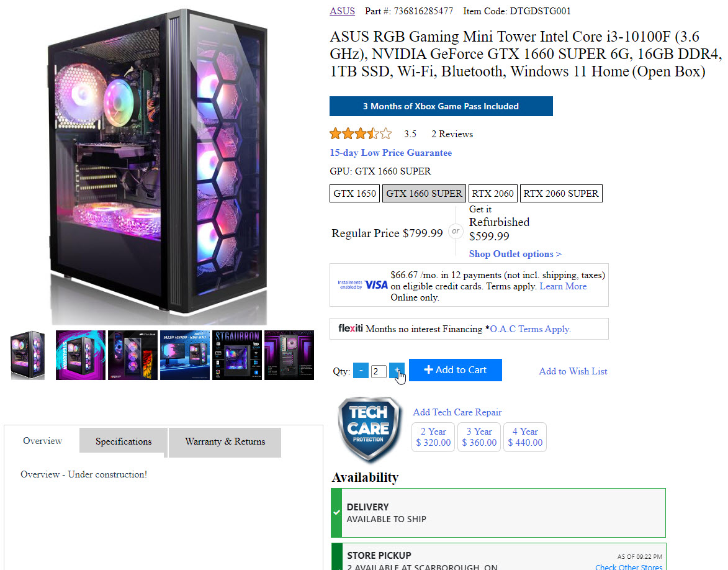Viewport: 728px width, 570px height.
Task: Select the 2 Year Tech Care plan
Action: click(x=433, y=437)
